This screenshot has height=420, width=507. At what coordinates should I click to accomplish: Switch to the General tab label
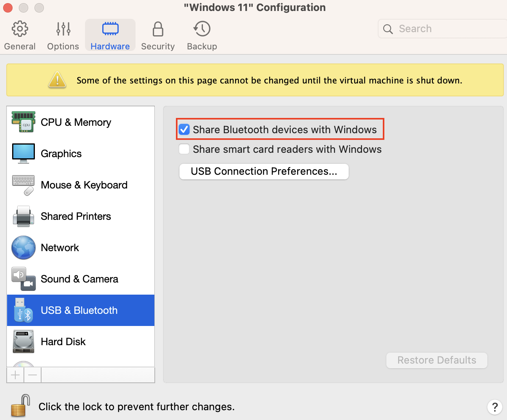[20, 46]
